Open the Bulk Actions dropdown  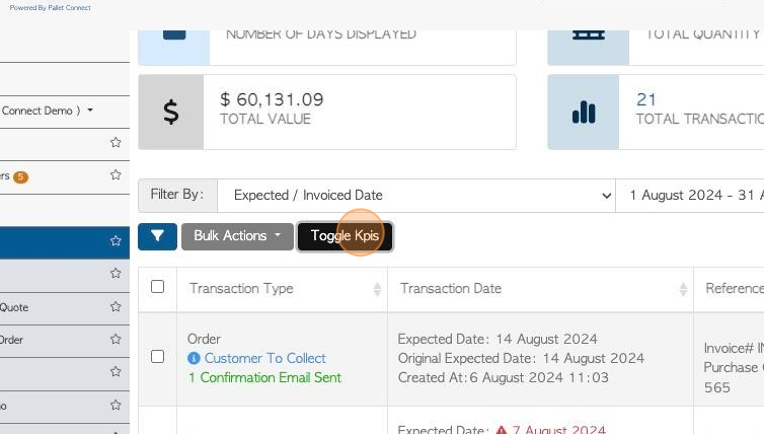[237, 236]
